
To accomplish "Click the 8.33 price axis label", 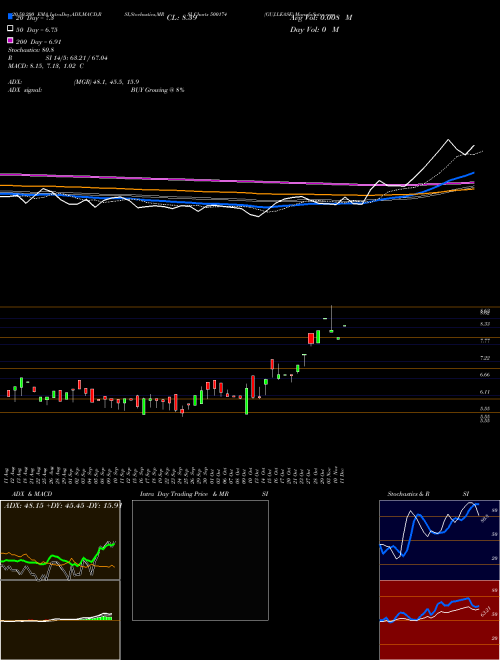I will click(x=485, y=324).
